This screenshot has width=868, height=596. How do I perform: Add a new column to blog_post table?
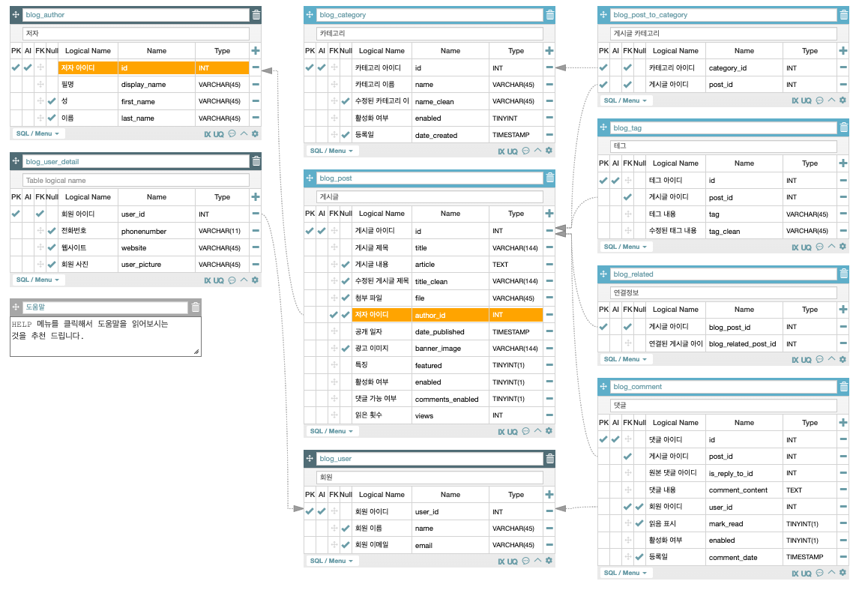(x=549, y=213)
